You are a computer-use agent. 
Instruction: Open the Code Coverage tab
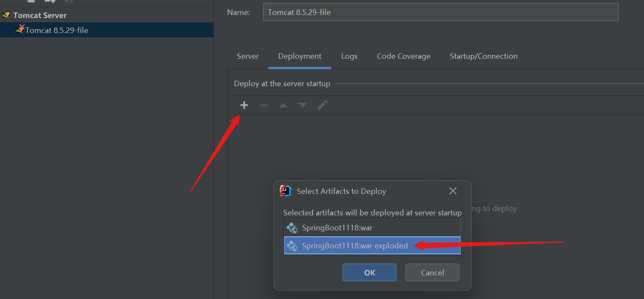pyautogui.click(x=404, y=56)
